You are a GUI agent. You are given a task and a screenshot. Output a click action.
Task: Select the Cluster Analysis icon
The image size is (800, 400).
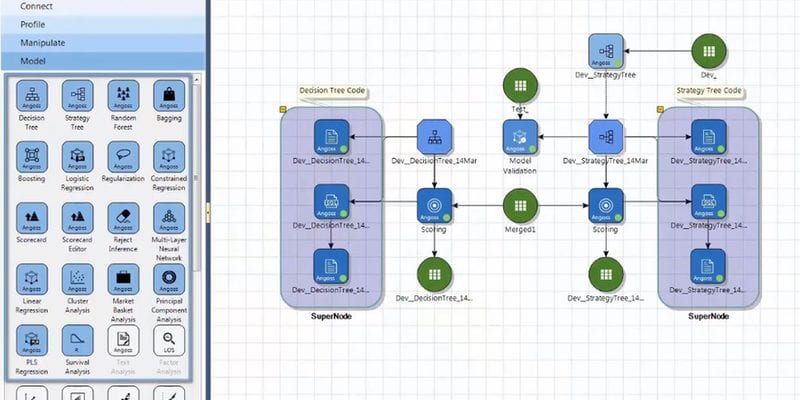[78, 279]
